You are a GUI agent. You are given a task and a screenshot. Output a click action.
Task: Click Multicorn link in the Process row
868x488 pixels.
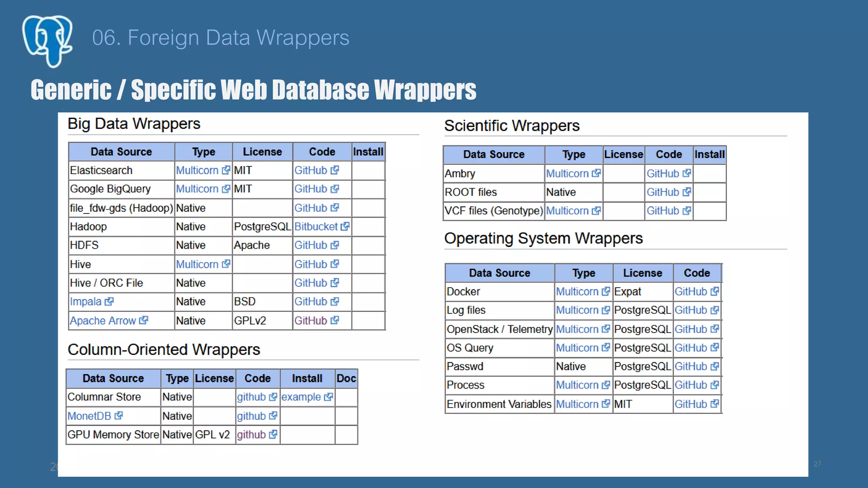583,385
